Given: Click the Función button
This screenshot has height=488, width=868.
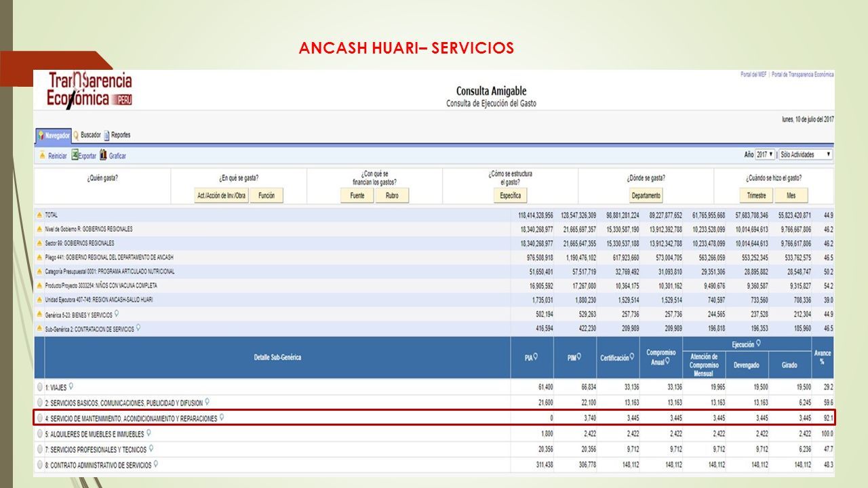Looking at the screenshot, I should tap(267, 195).
